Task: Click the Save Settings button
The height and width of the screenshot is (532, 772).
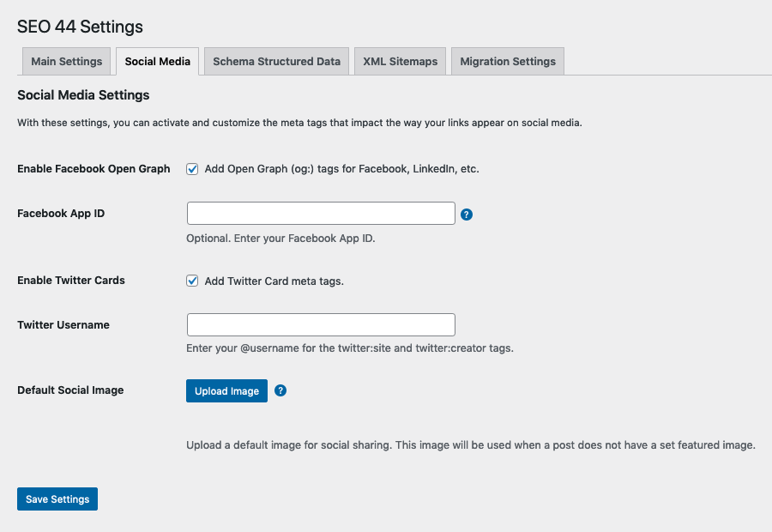Action: [x=57, y=499]
